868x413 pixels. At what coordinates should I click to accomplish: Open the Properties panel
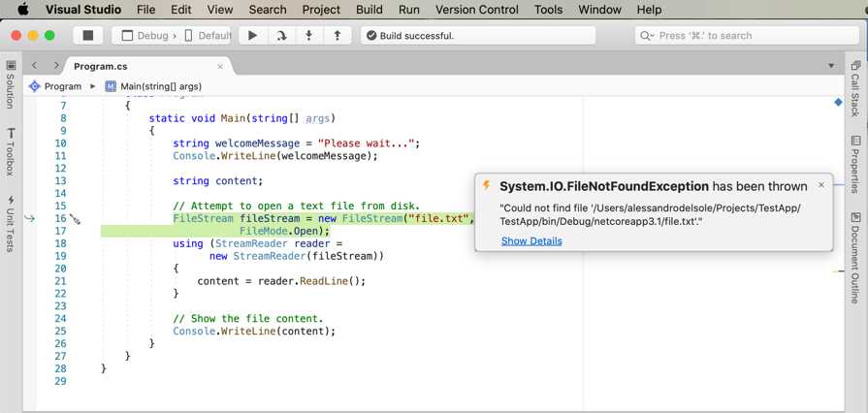854,164
